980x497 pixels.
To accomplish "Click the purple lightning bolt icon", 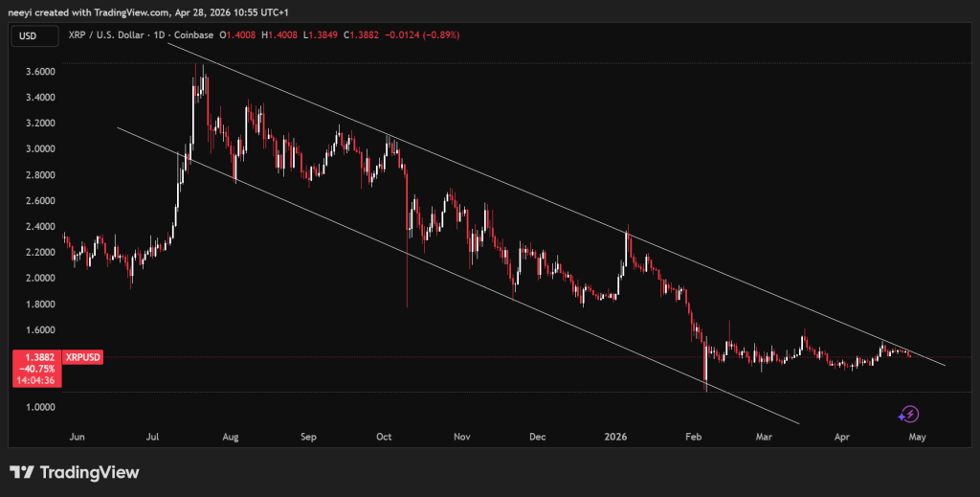I will [909, 414].
